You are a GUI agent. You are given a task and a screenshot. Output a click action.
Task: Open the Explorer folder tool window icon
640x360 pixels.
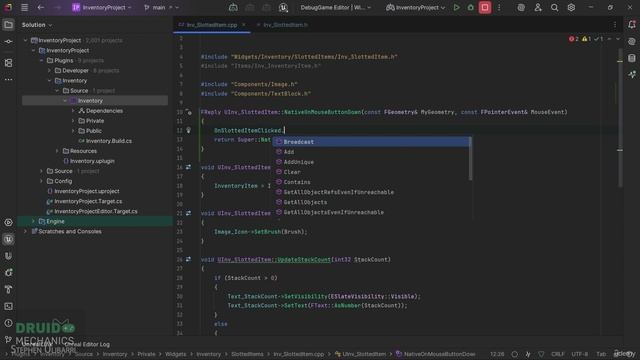coord(8,25)
